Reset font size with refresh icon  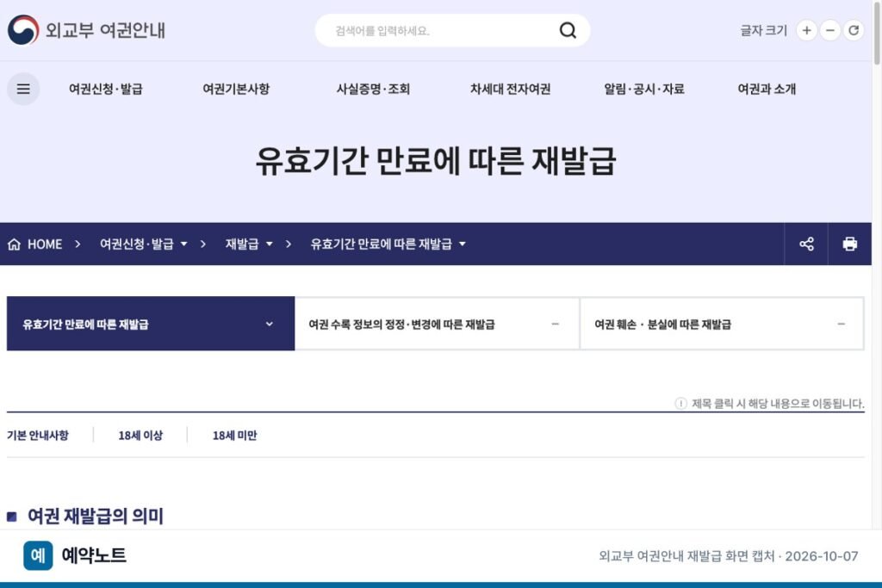[854, 30]
